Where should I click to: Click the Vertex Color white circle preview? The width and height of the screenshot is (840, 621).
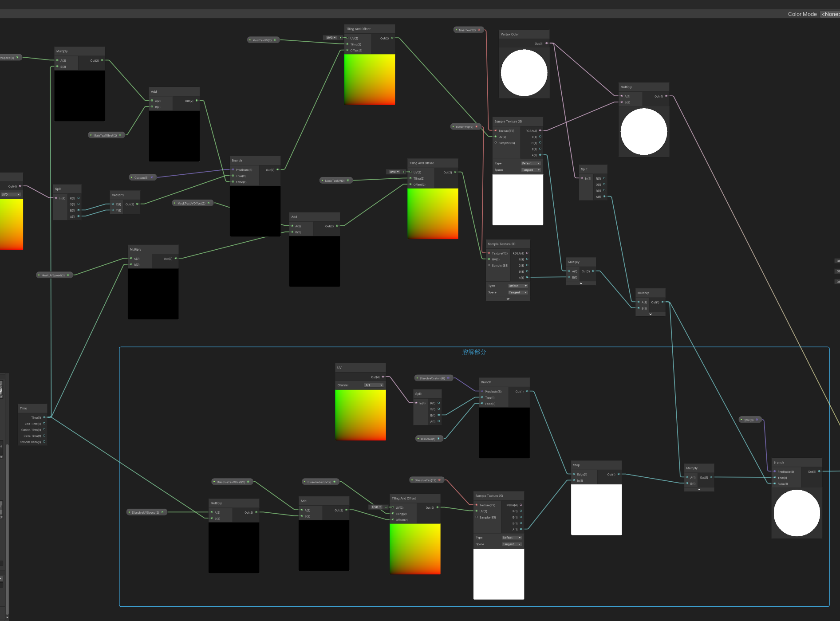[x=524, y=73]
